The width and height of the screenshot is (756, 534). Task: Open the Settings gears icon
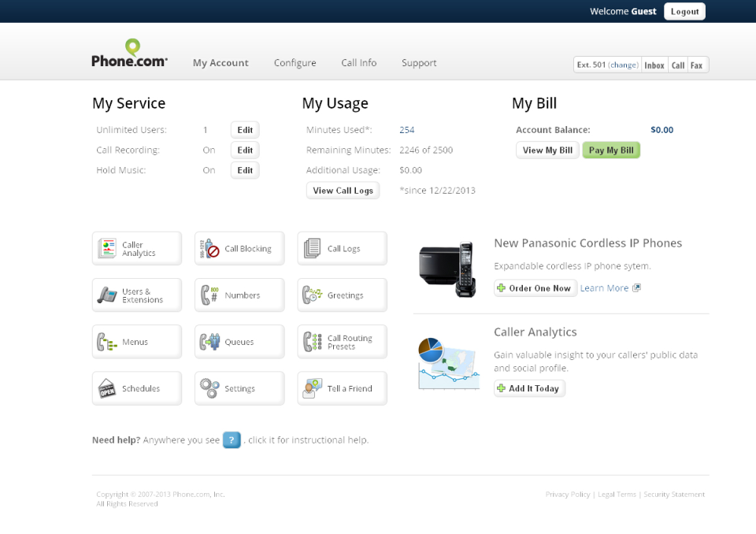point(239,388)
